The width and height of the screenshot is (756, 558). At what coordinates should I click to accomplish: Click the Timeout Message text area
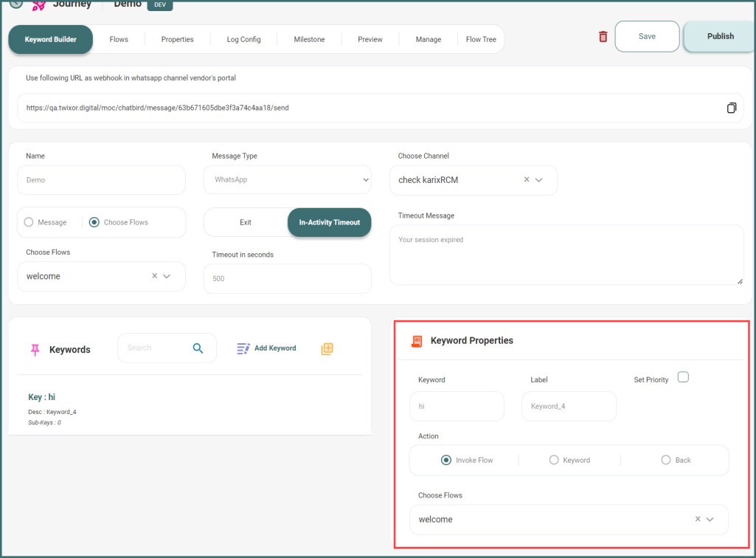pos(566,255)
